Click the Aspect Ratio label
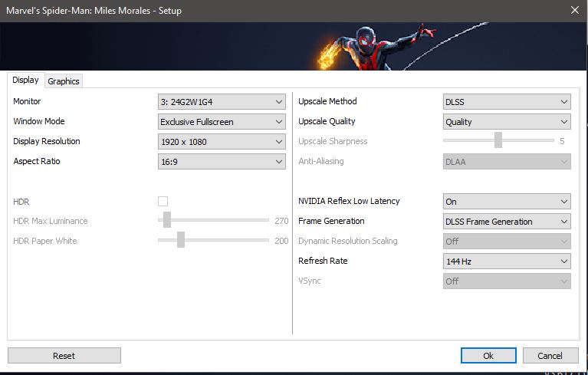This screenshot has height=375, width=588. [x=37, y=161]
